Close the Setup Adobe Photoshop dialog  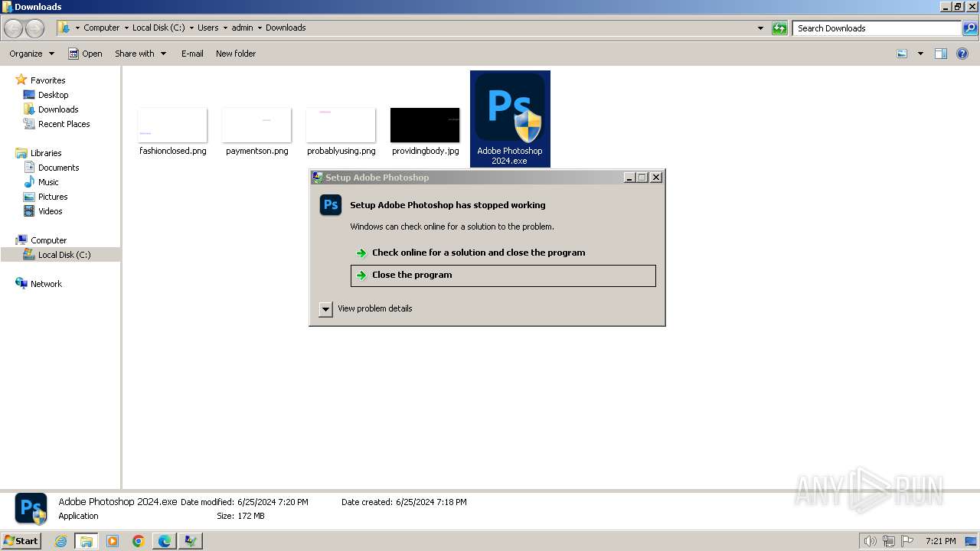point(656,178)
